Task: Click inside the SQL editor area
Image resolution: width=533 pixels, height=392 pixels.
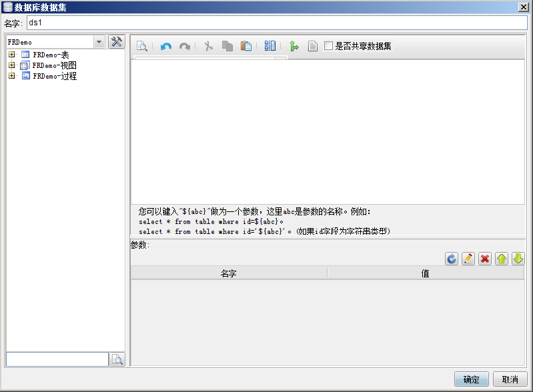Action: (328, 132)
